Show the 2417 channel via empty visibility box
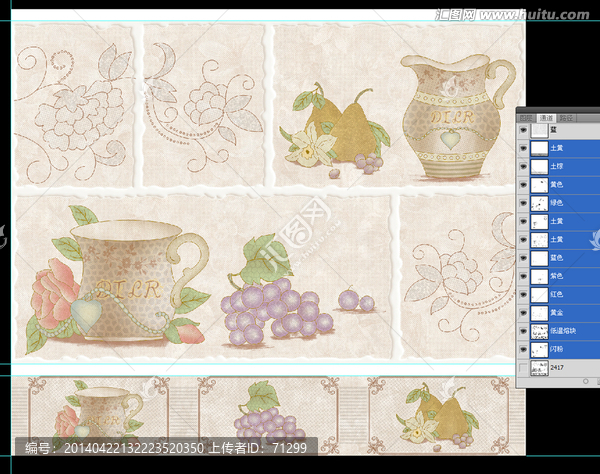Screen dimensions: 600x474 523,368
